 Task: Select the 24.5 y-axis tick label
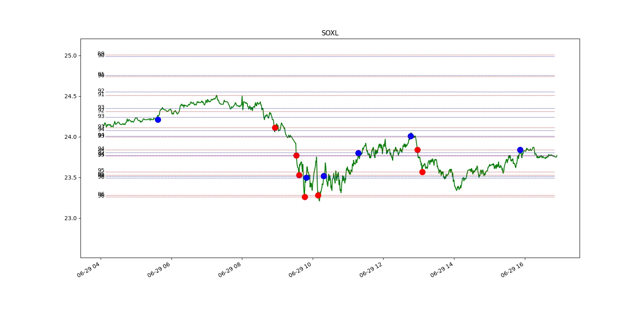click(x=70, y=96)
